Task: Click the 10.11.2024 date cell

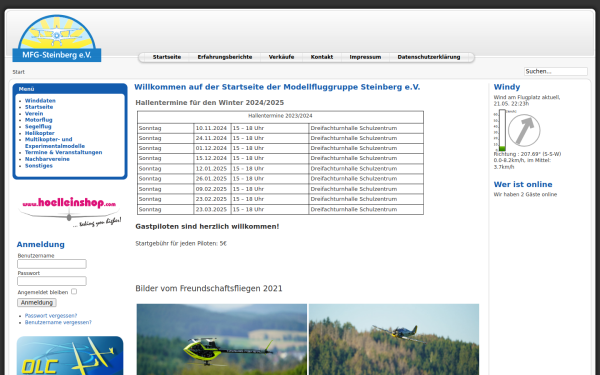Action: [x=212, y=128]
